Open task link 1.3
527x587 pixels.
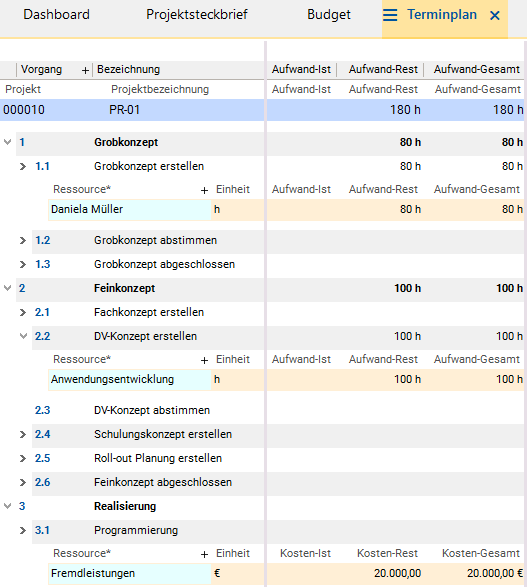click(43, 264)
